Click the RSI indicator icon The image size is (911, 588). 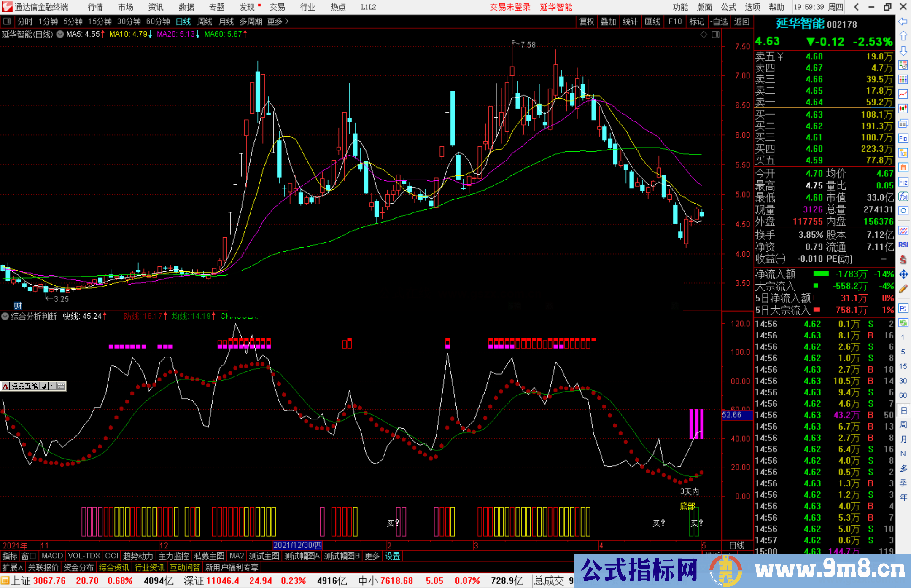pyautogui.click(x=903, y=245)
